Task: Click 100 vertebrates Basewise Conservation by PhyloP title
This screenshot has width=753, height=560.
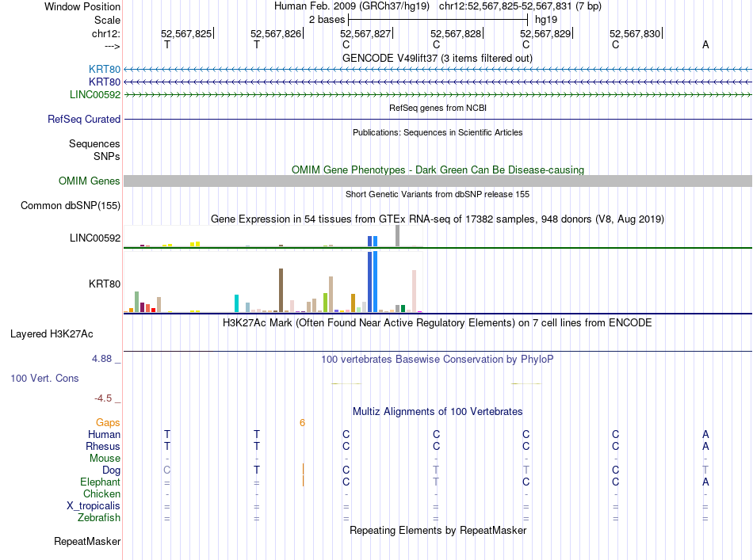Action: 437,359
